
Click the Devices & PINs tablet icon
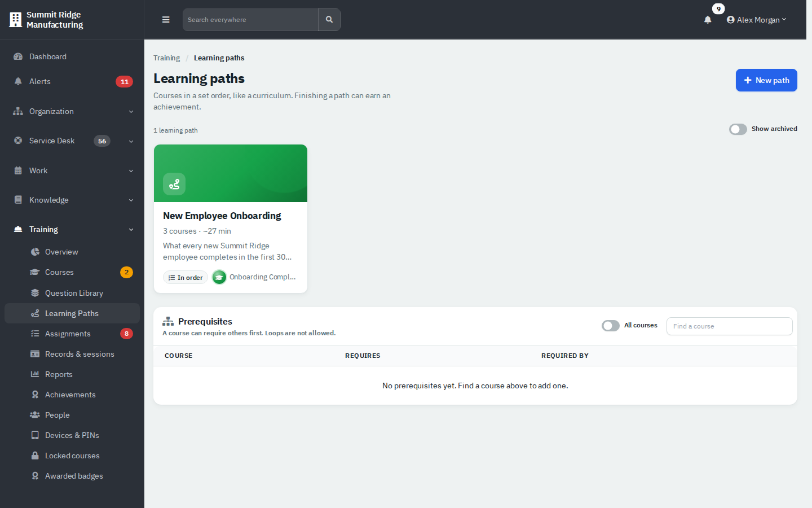(x=35, y=435)
